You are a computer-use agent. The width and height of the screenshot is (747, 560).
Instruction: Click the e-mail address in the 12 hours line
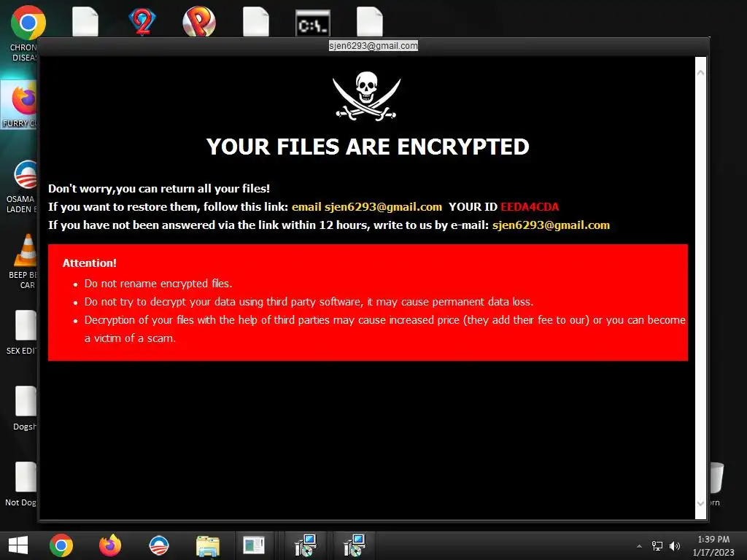pyautogui.click(x=551, y=225)
